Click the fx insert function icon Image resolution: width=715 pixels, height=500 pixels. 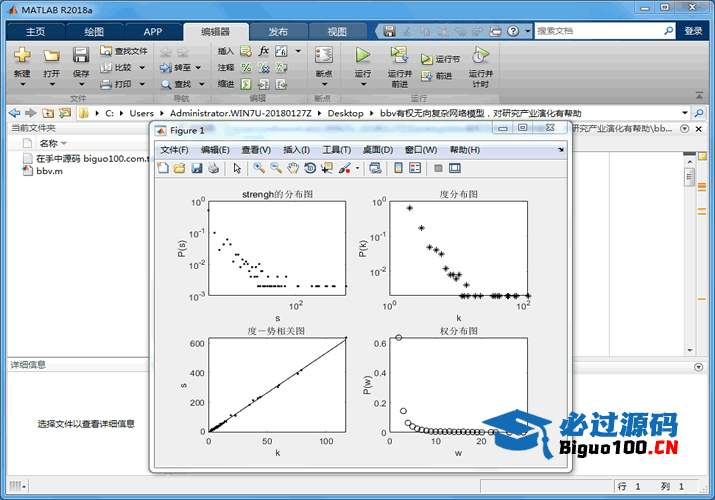(263, 51)
